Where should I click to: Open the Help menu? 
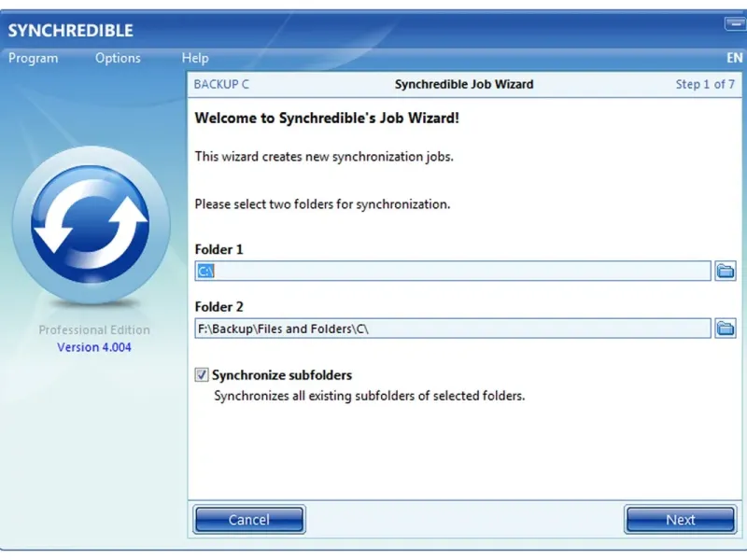pos(195,58)
